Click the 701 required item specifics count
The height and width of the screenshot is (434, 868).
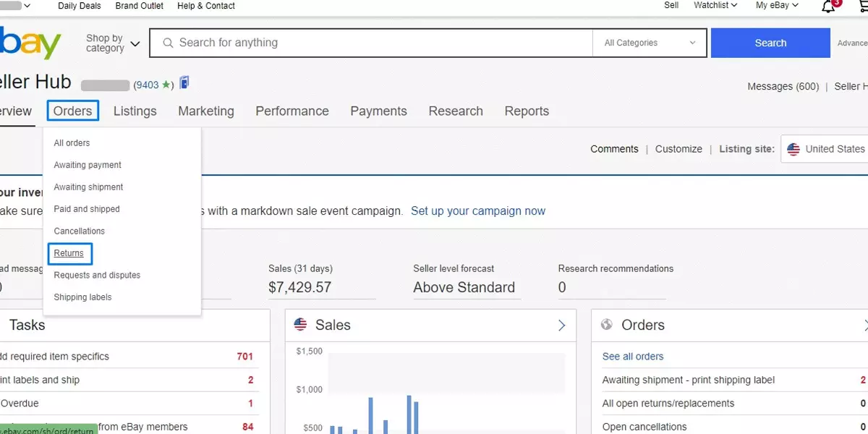click(245, 357)
